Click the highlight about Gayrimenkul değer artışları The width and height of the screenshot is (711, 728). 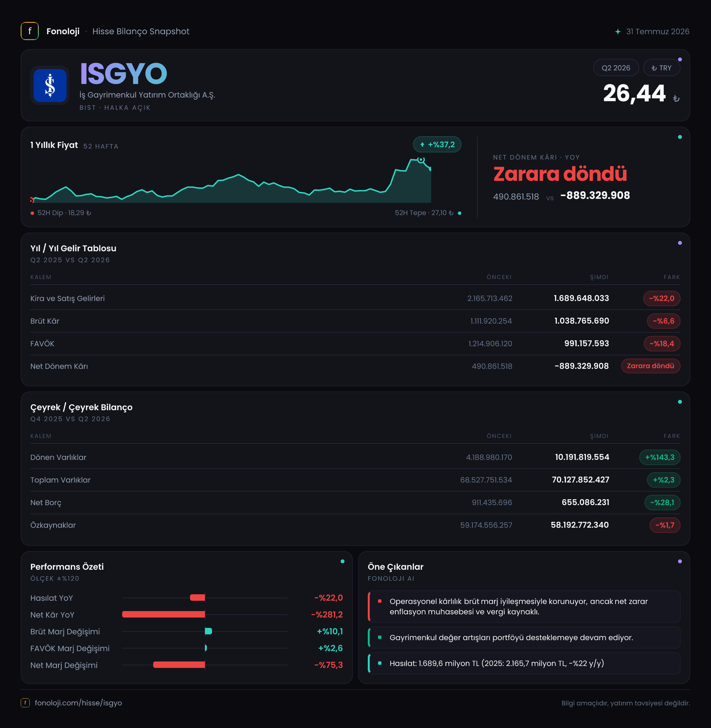[x=524, y=637]
